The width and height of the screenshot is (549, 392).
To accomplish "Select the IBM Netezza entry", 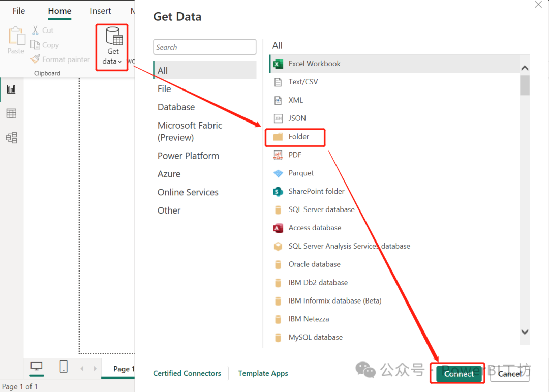I will pyautogui.click(x=309, y=319).
